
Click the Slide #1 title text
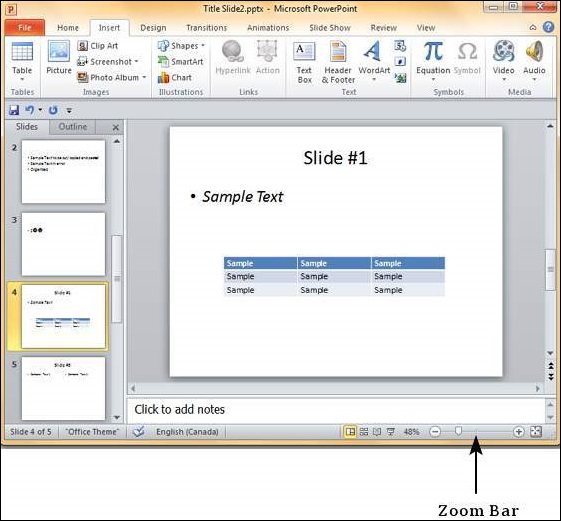[x=335, y=158]
